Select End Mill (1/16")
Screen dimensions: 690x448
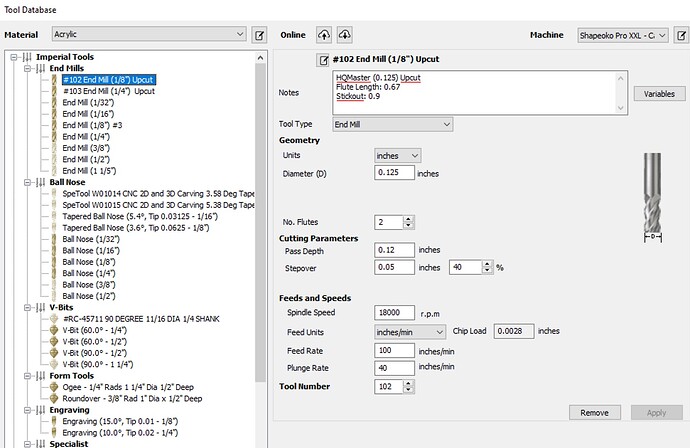[x=88, y=114]
